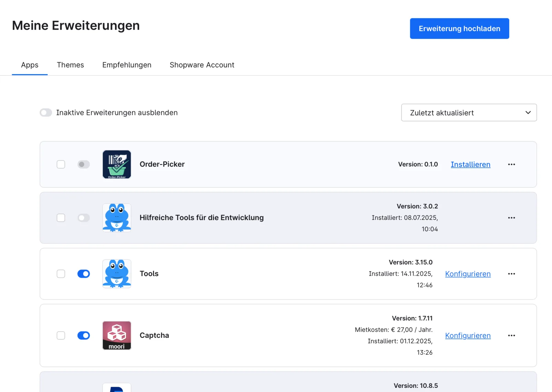Screen dimensions: 552x392
Task: Click the disabled Order-Picker activation switch
Action: (83, 164)
